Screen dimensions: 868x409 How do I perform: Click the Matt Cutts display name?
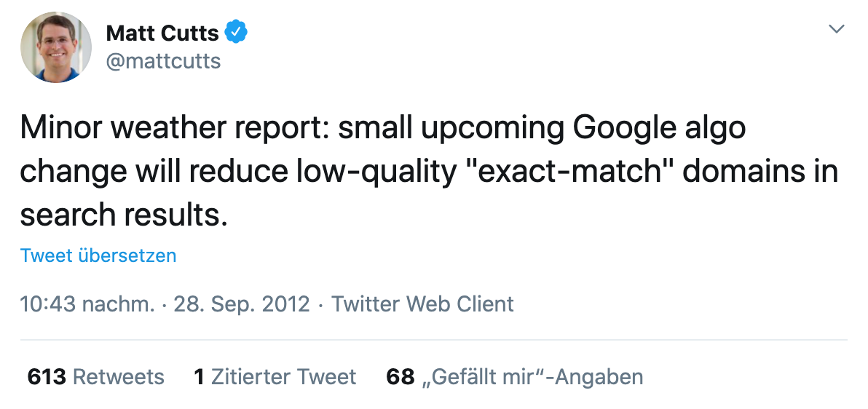(x=162, y=33)
